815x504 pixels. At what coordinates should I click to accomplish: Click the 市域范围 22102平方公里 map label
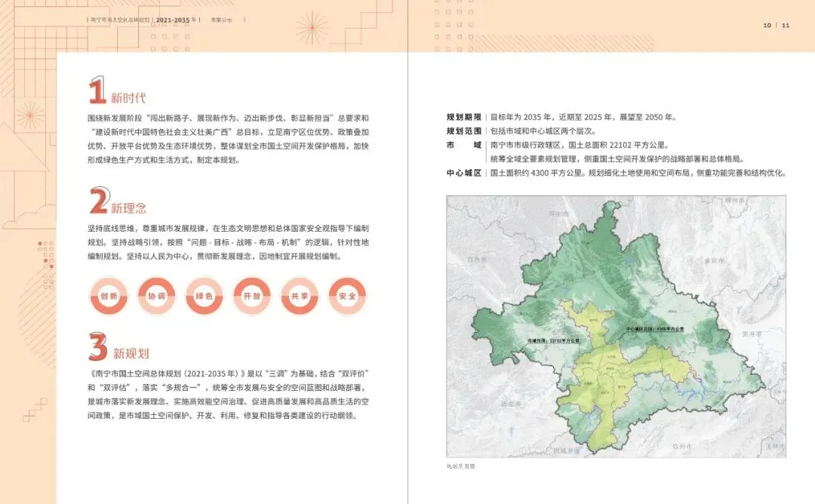553,341
